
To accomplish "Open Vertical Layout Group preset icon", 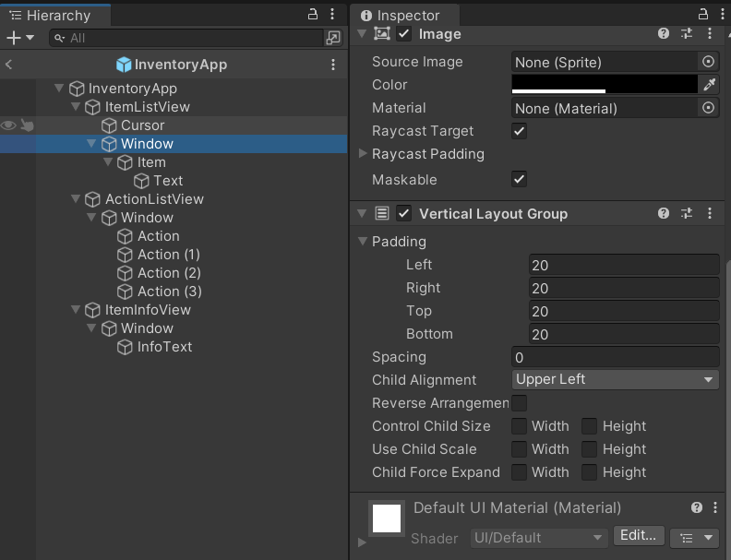I will pyautogui.click(x=687, y=213).
